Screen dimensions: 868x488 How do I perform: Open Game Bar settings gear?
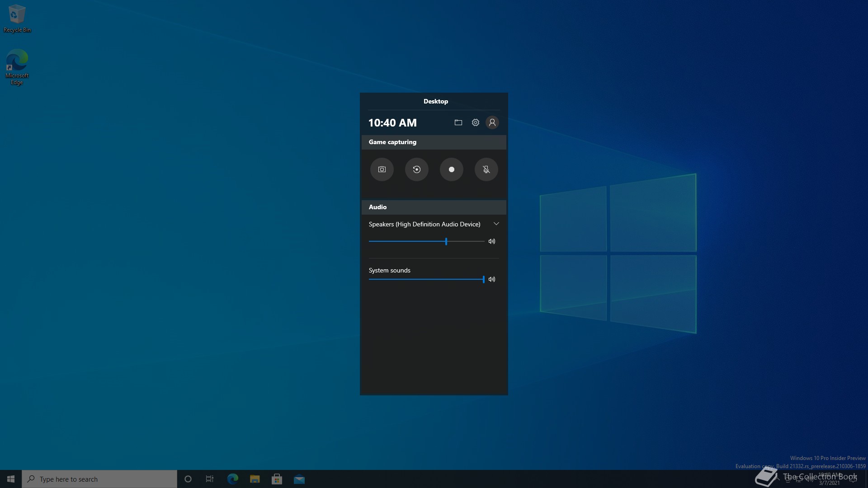coord(475,122)
